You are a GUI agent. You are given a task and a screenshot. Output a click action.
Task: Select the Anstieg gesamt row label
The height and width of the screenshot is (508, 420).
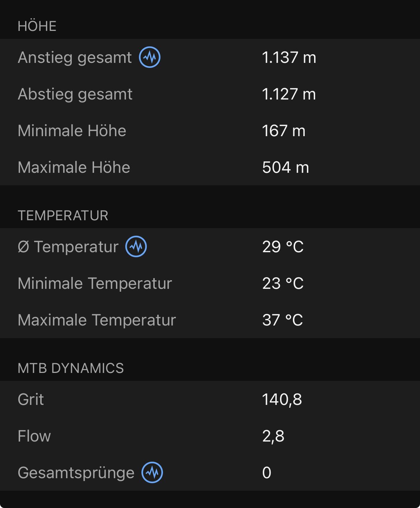point(75,57)
